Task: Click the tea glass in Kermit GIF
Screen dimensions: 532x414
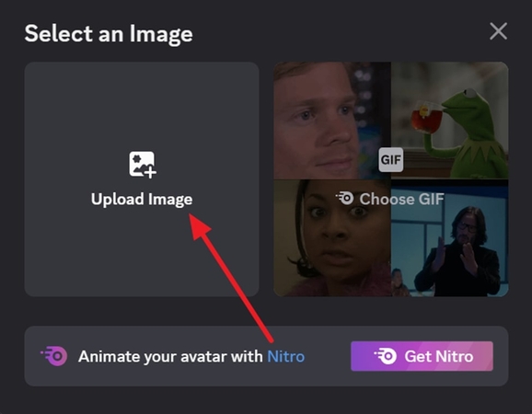Action: tap(426, 117)
